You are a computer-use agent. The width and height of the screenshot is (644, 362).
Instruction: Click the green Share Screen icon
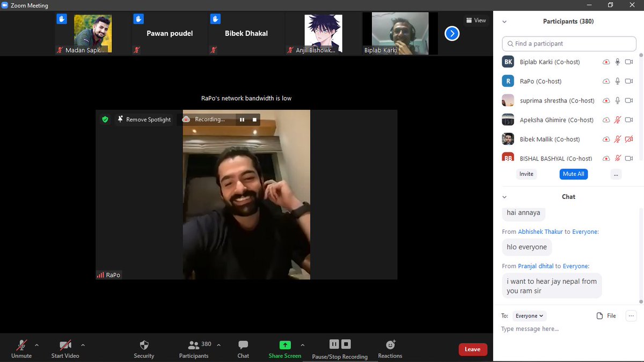click(x=284, y=345)
